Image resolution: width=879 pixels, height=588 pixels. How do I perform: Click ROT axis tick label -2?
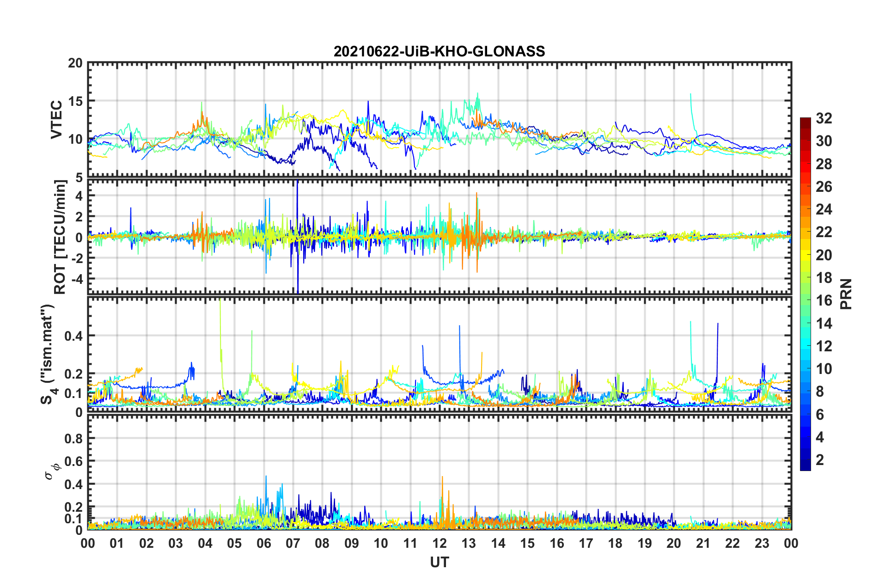coord(77,258)
